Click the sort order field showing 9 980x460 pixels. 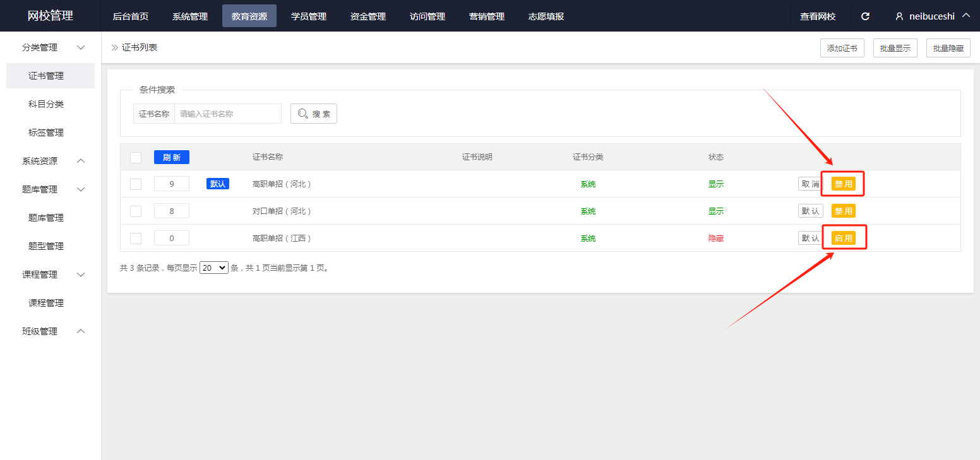pyautogui.click(x=172, y=184)
